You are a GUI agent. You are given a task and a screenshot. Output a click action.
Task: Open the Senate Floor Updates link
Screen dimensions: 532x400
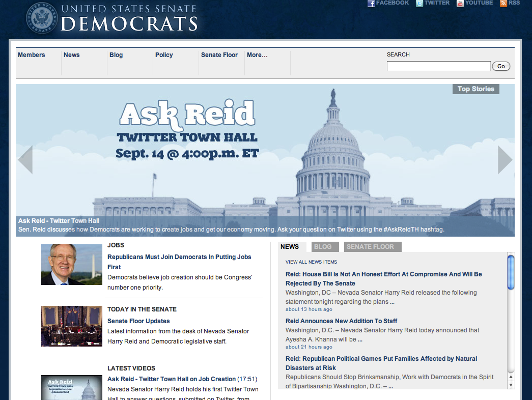pos(138,321)
